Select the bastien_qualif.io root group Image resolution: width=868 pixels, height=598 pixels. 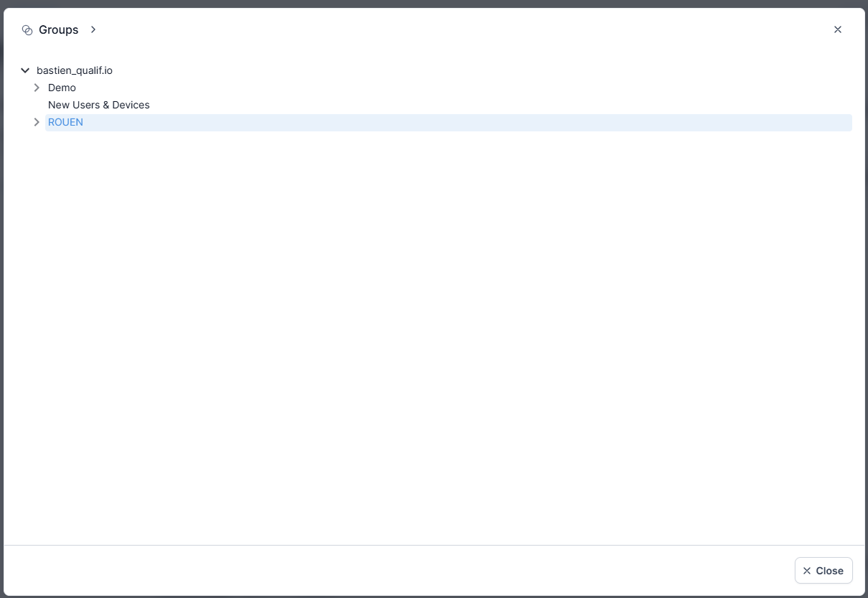click(x=75, y=70)
